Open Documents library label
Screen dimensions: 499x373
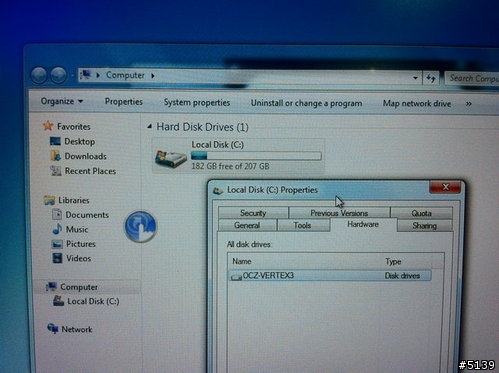pyautogui.click(x=87, y=215)
